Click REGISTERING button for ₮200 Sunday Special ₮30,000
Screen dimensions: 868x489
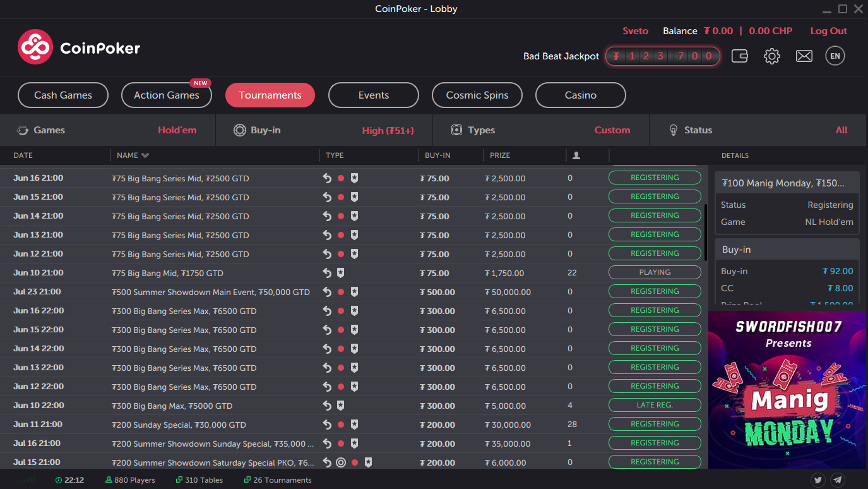click(655, 424)
